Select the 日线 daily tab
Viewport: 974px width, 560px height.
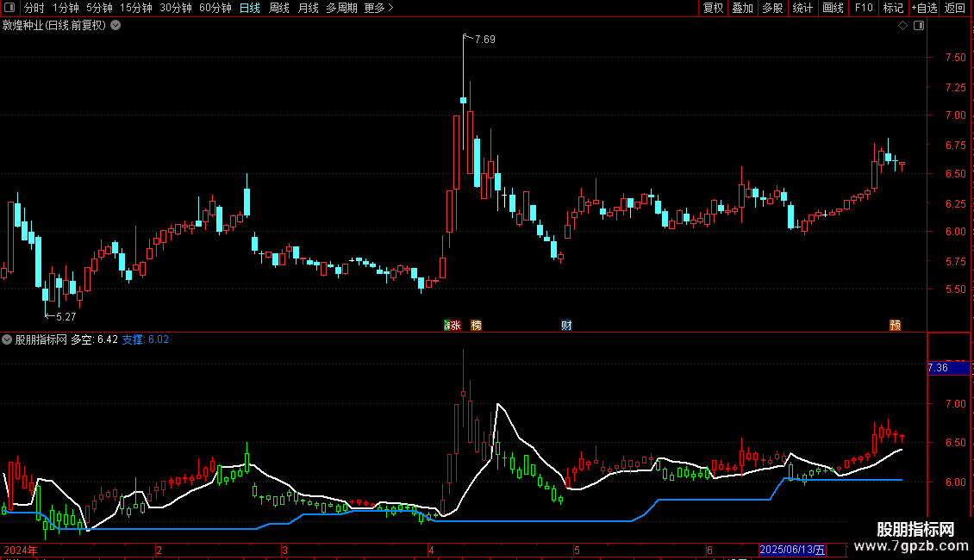250,8
